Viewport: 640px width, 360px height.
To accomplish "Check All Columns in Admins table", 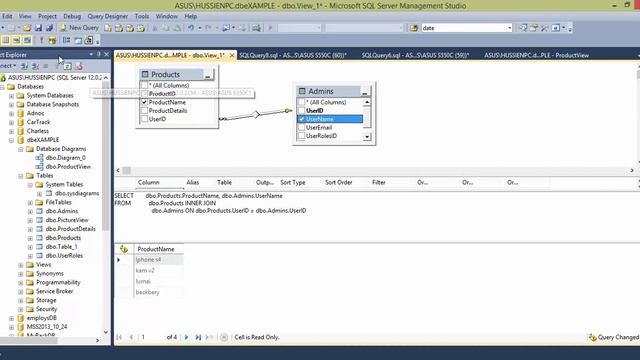I will [x=302, y=102].
